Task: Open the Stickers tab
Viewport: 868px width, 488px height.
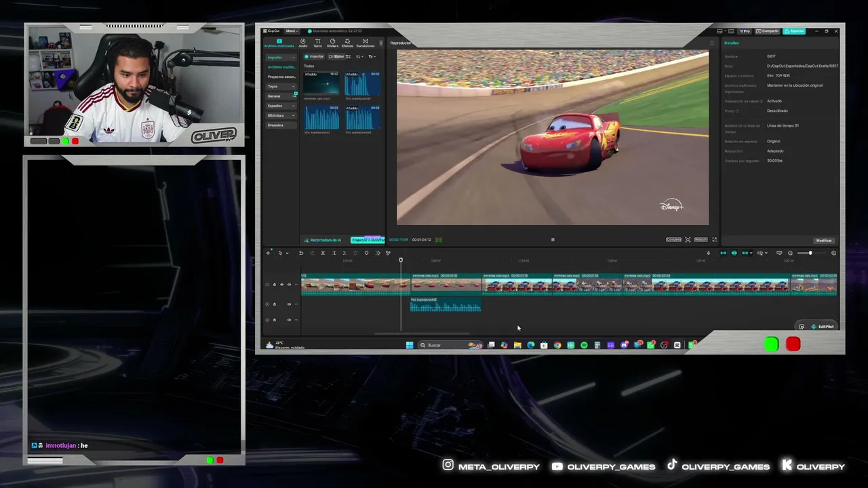Action: (x=332, y=43)
